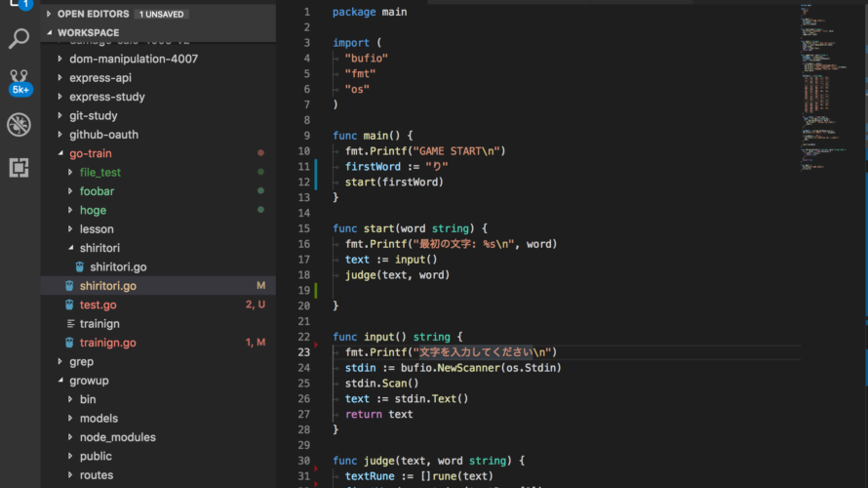
Task: Click stdin.Scan() on line 25
Action: (x=382, y=384)
